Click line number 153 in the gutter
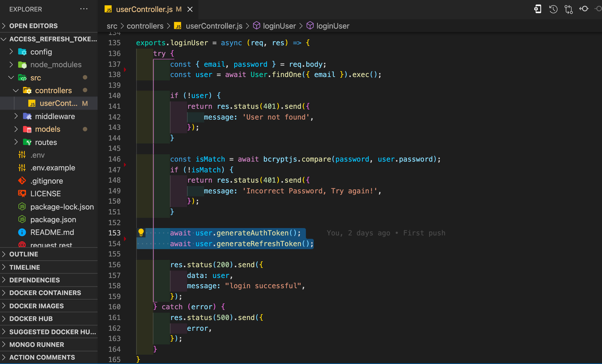The width and height of the screenshot is (602, 364). tap(114, 233)
